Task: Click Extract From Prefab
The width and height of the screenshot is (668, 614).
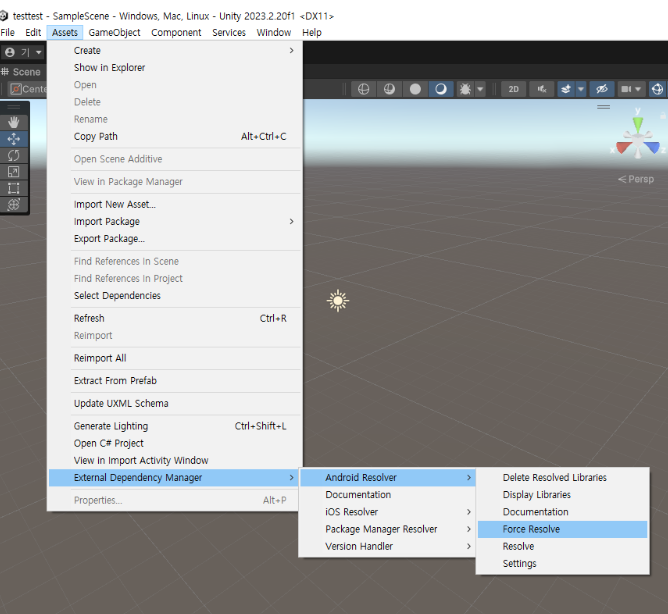Action: (175, 381)
